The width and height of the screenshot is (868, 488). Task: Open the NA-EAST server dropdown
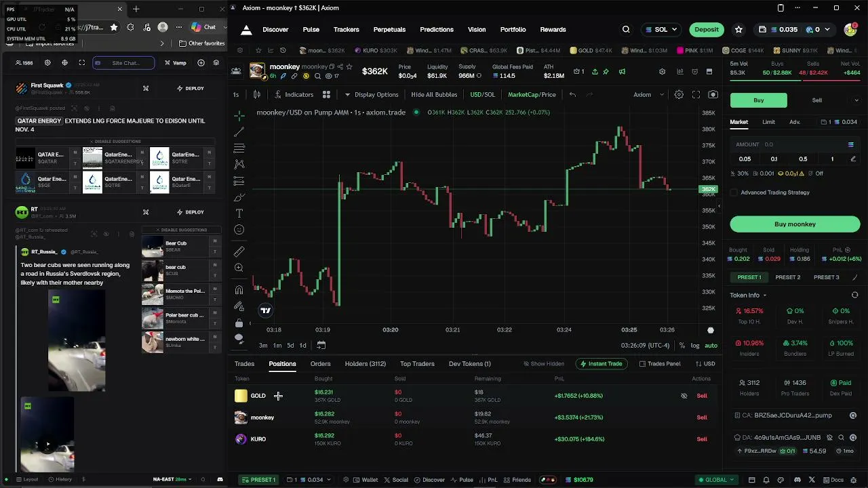click(172, 479)
